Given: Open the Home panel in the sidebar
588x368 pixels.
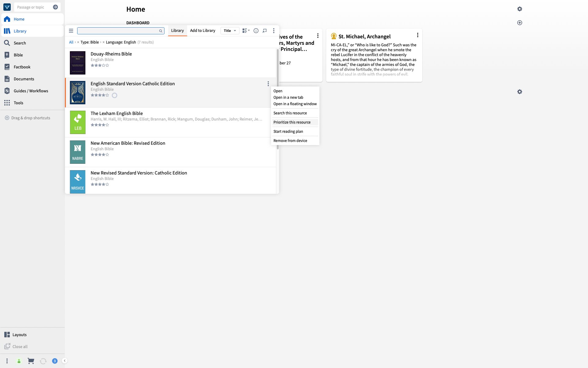Looking at the screenshot, I should [32, 19].
